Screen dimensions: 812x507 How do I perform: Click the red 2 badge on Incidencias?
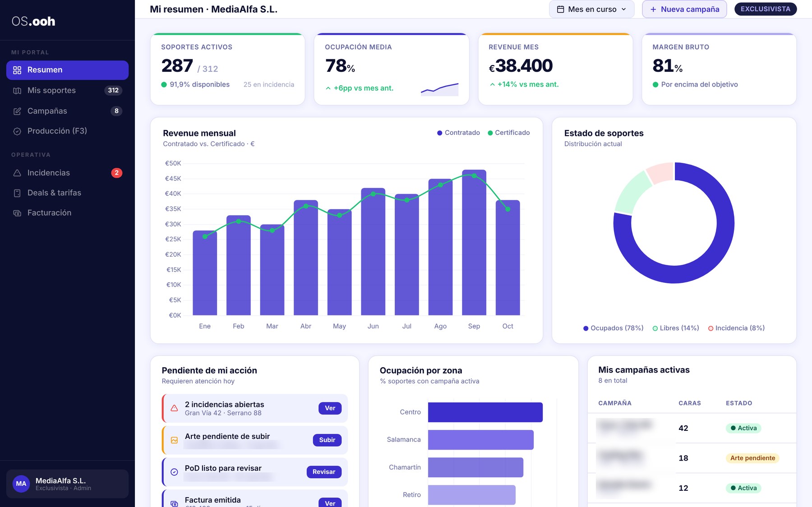116,173
